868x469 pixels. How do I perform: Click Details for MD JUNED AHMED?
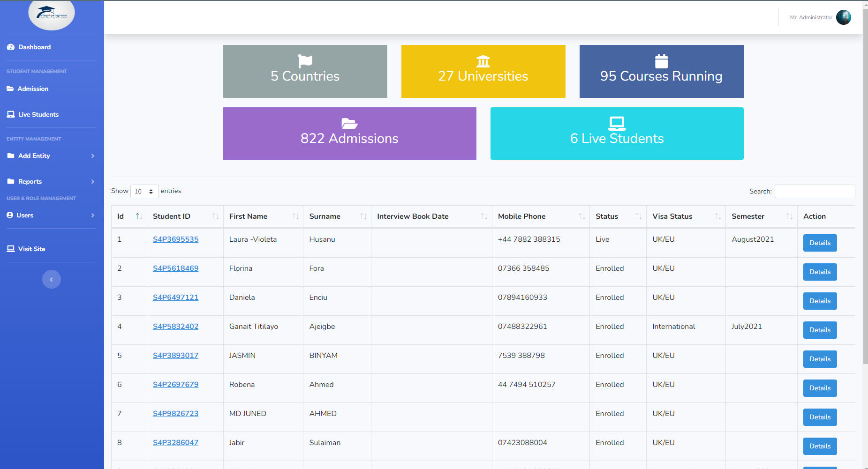click(820, 417)
